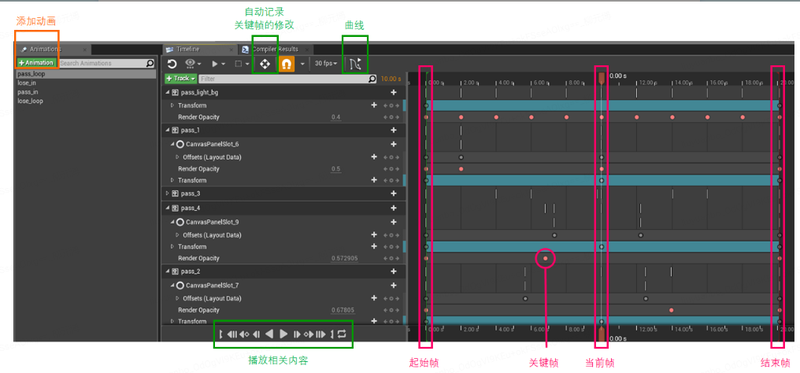
Task: Open the key selection square dropdown
Action: click(242, 64)
